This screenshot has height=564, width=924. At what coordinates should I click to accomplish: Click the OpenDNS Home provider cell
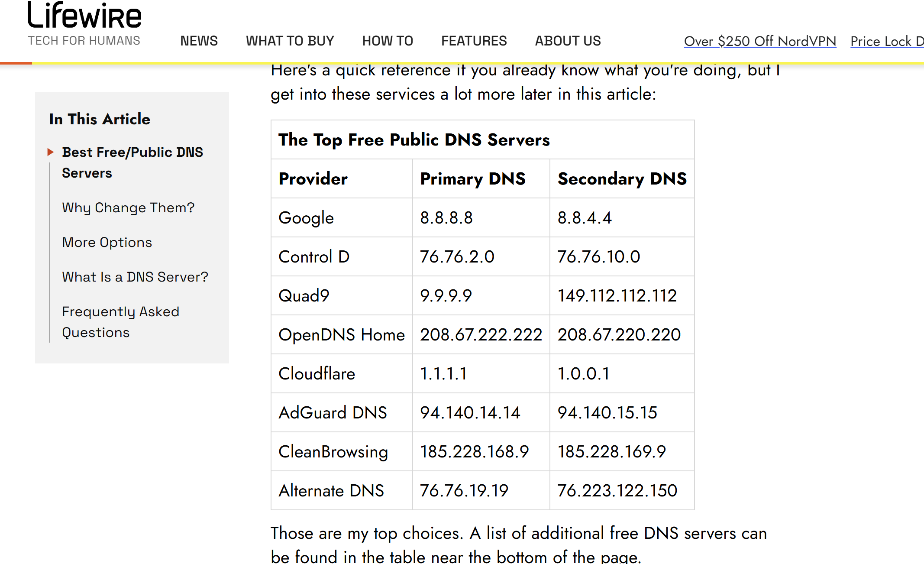[x=341, y=334]
